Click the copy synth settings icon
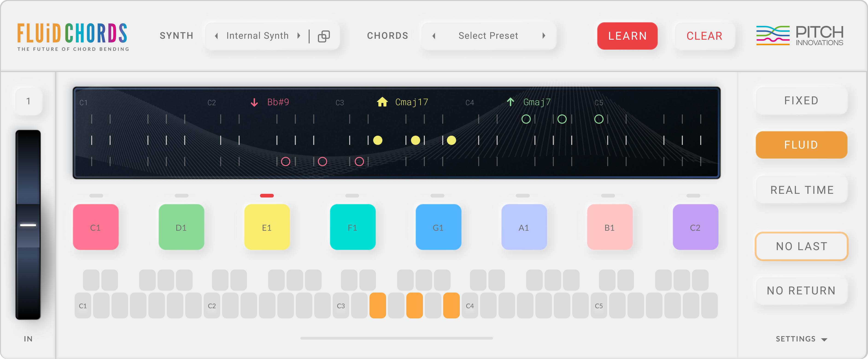The height and width of the screenshot is (359, 868). pos(324,36)
